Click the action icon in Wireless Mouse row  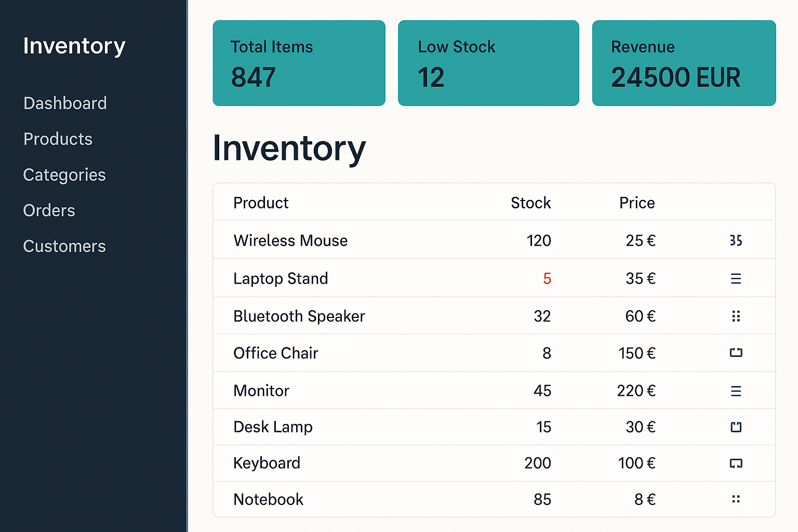[x=736, y=241]
